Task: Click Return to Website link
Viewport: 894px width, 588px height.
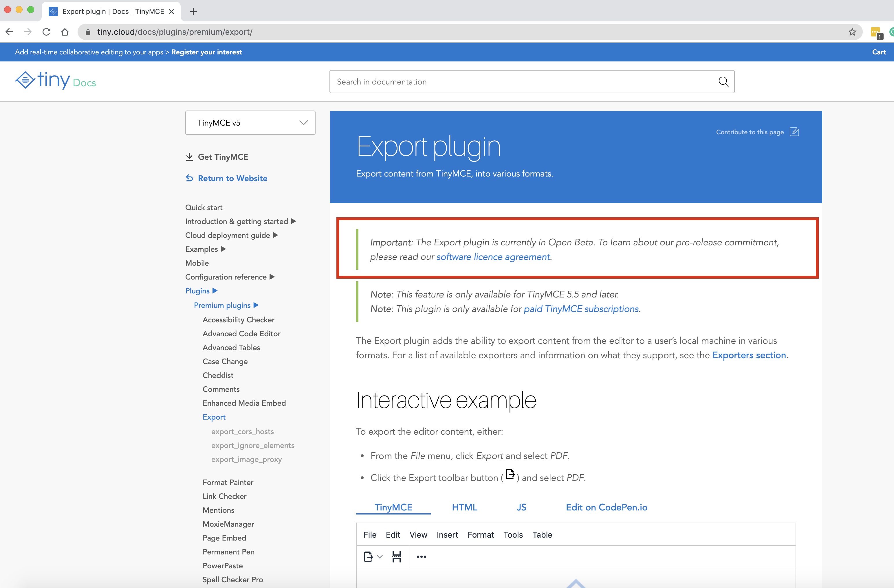Action: tap(232, 178)
